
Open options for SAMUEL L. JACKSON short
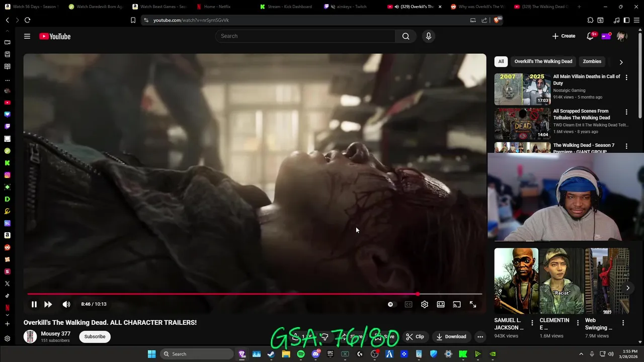click(x=532, y=323)
